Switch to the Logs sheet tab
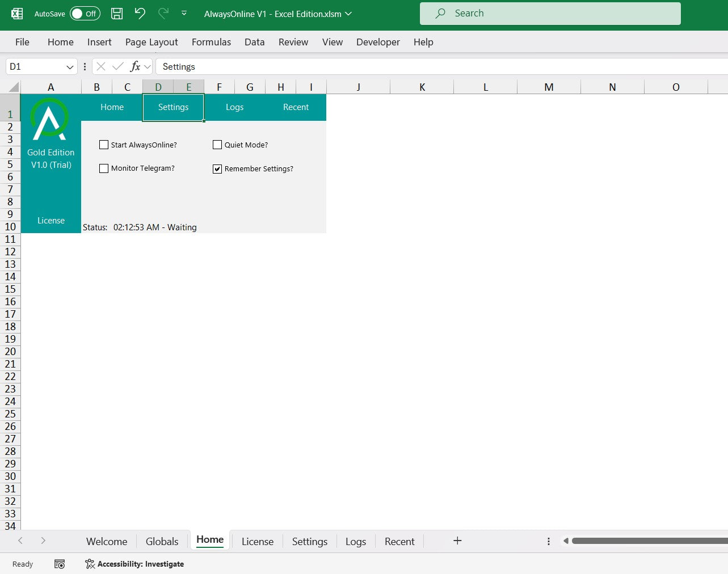 (x=356, y=542)
